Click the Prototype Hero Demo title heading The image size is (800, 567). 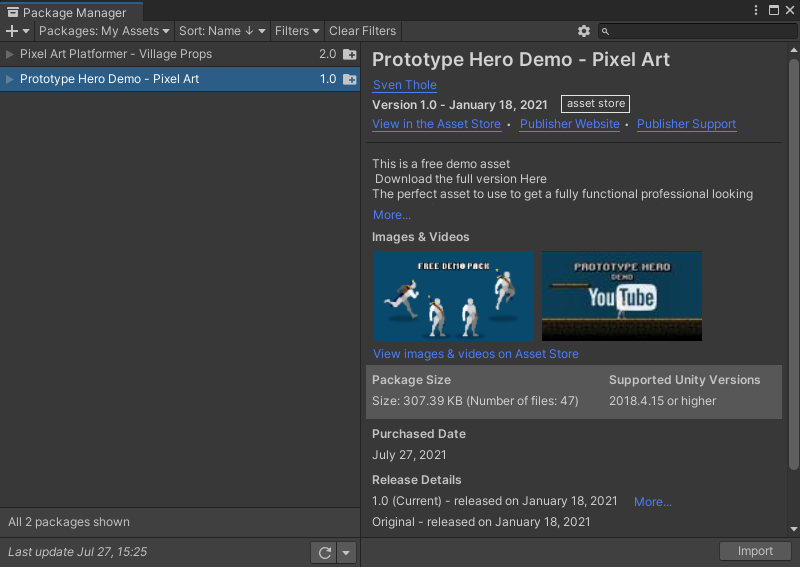point(521,60)
